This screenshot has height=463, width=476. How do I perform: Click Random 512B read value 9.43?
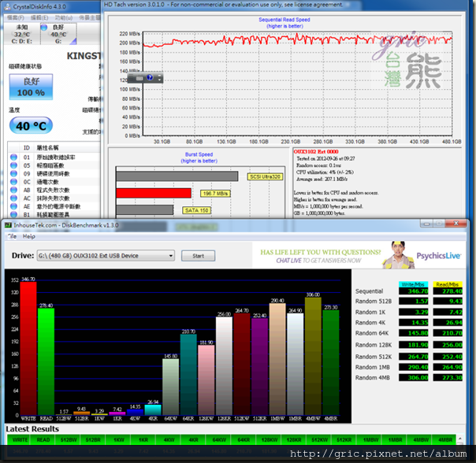(448, 302)
